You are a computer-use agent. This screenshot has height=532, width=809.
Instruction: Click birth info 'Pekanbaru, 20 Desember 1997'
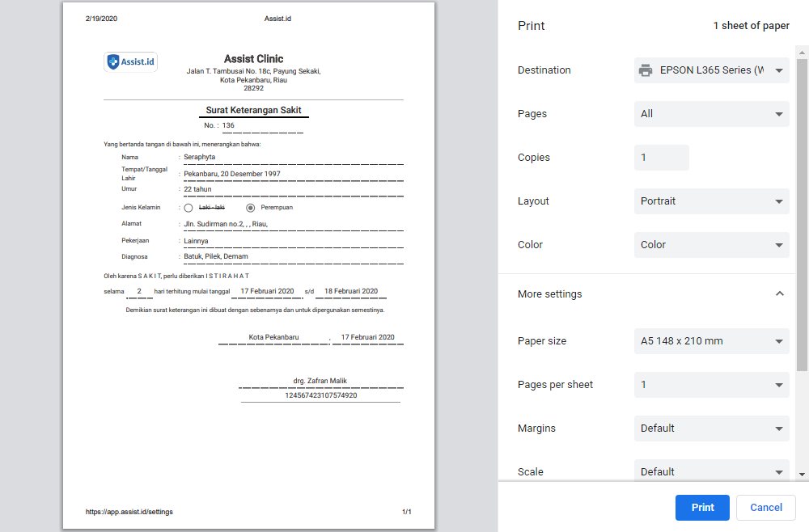coord(232,174)
